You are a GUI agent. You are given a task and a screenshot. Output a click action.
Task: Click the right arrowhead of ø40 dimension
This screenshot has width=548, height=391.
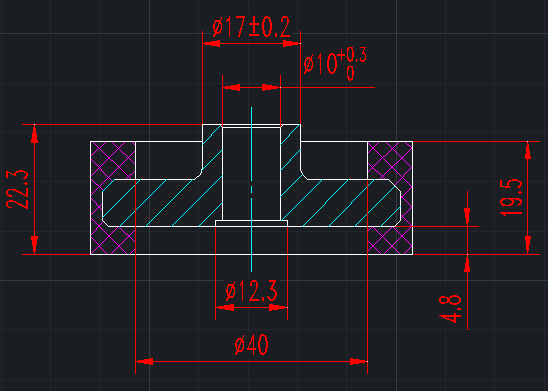click(359, 361)
